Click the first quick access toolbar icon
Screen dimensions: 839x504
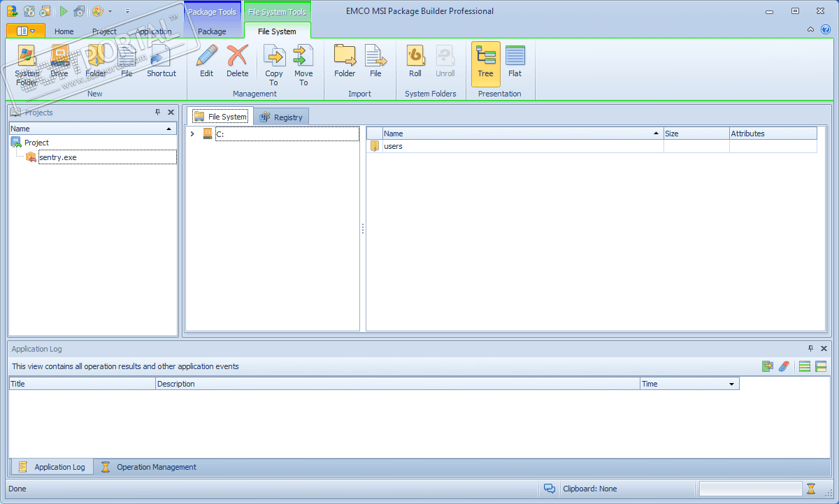[12, 11]
